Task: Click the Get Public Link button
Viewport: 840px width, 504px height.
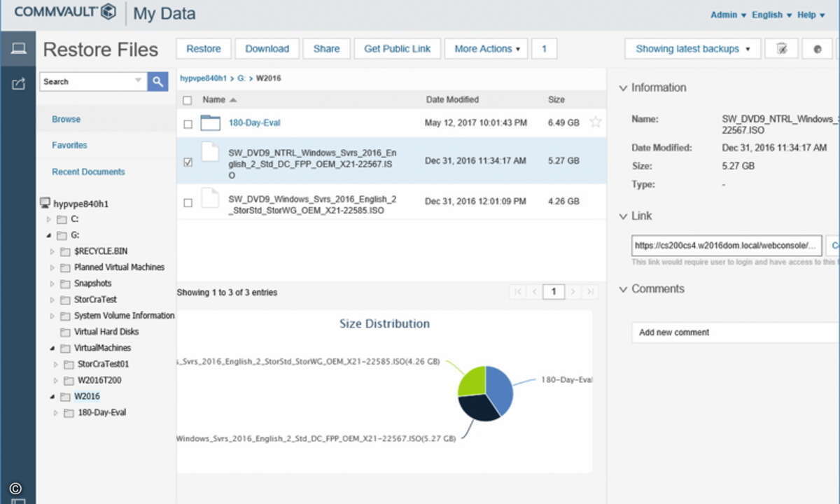Action: coord(397,49)
